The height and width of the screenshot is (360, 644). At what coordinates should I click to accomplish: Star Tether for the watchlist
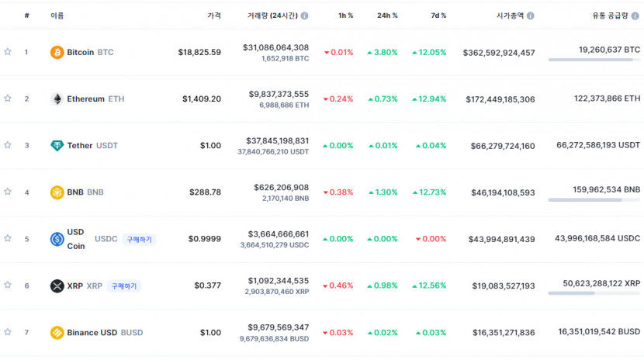tap(8, 145)
